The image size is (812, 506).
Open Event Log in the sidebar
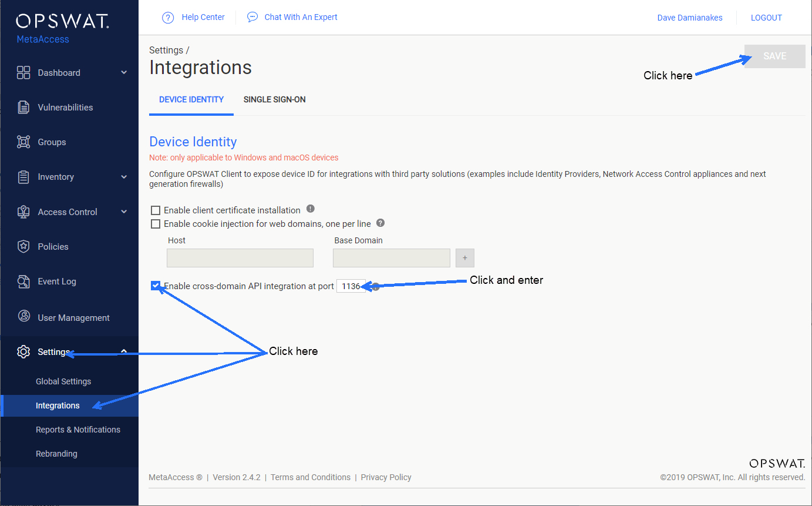(x=57, y=282)
